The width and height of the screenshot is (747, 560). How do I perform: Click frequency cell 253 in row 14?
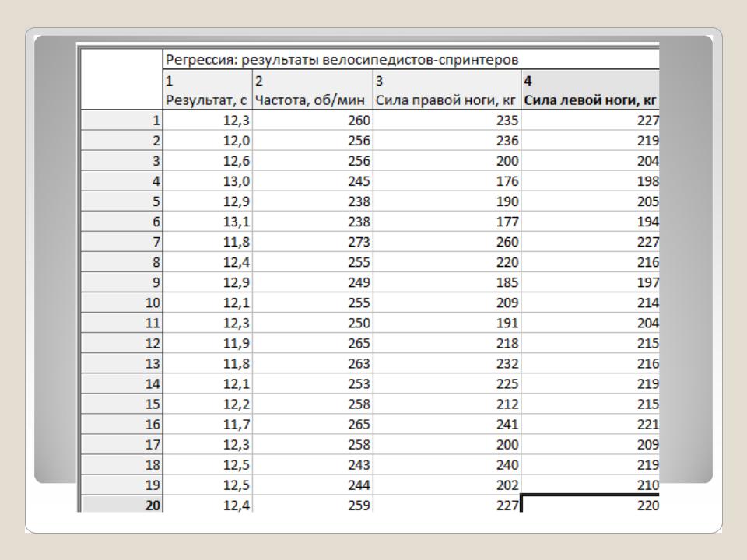click(313, 383)
